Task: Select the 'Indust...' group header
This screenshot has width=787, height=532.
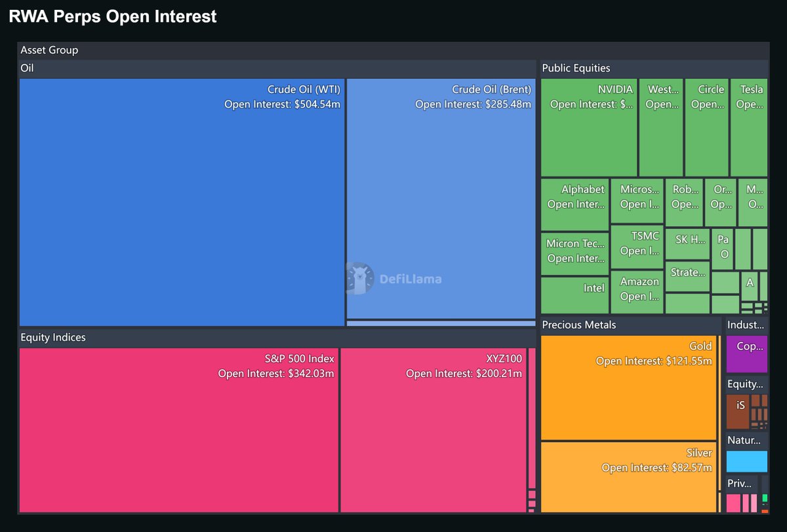Action: 746,325
